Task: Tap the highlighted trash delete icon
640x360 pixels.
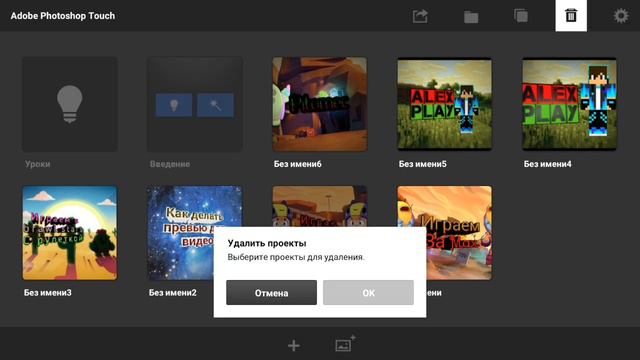Action: point(571,16)
